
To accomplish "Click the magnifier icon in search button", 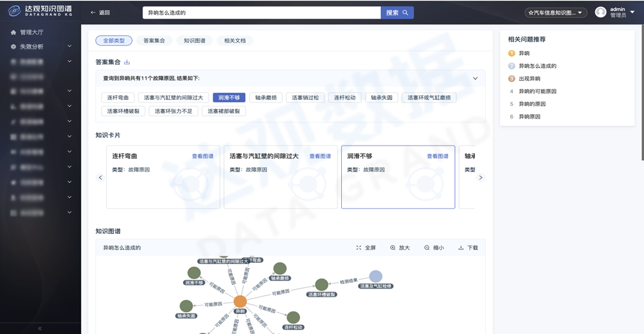I will tap(405, 13).
